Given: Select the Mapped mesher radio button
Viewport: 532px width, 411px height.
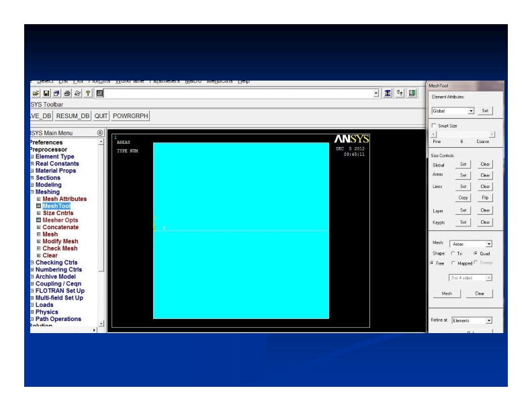Looking at the screenshot, I should 453,263.
